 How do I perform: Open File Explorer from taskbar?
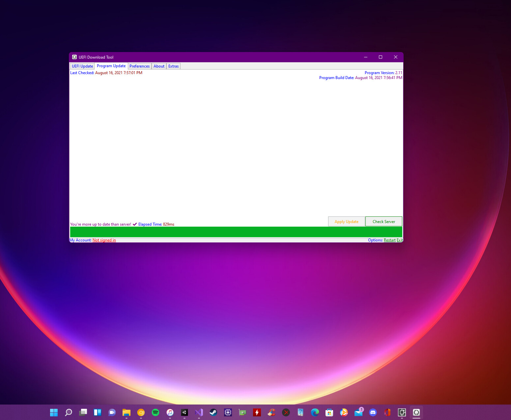click(x=127, y=412)
